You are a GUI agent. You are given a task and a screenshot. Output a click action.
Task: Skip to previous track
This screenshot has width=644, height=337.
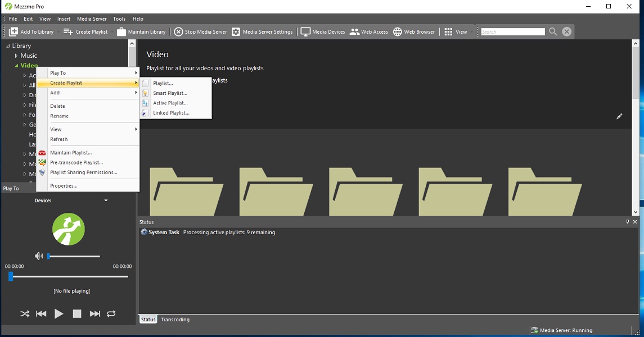click(x=41, y=313)
